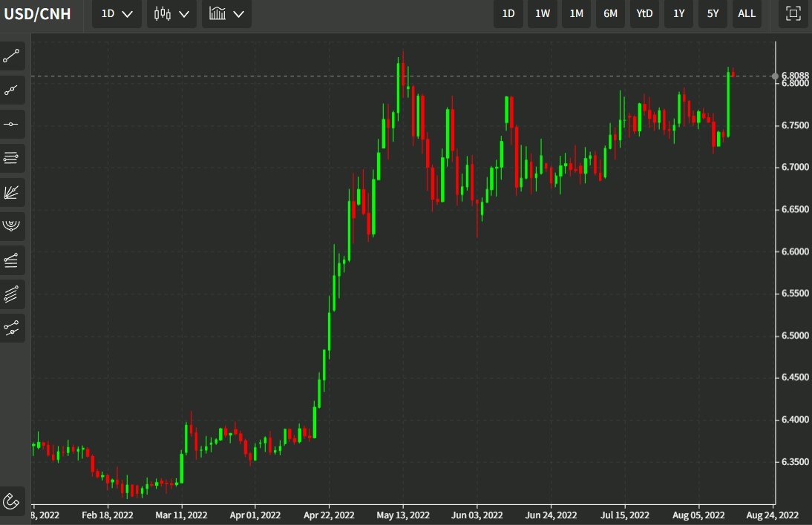This screenshot has height=525, width=812.
Task: Set range to 1Y
Action: coord(679,14)
